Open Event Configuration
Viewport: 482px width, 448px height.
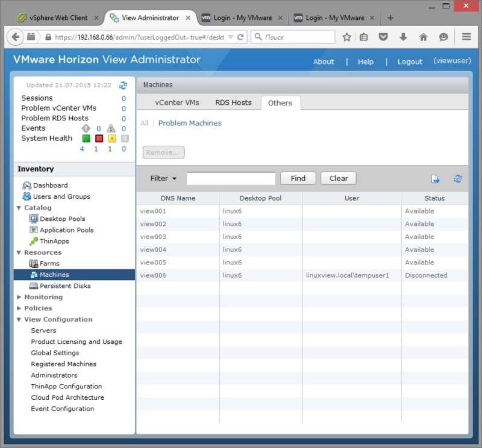pyautogui.click(x=63, y=409)
